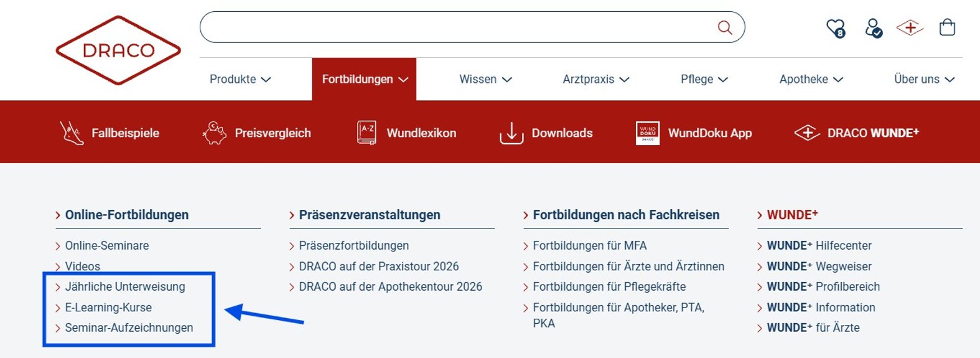980x358 pixels.
Task: Go to Präsenzfortbildungen
Action: point(353,245)
